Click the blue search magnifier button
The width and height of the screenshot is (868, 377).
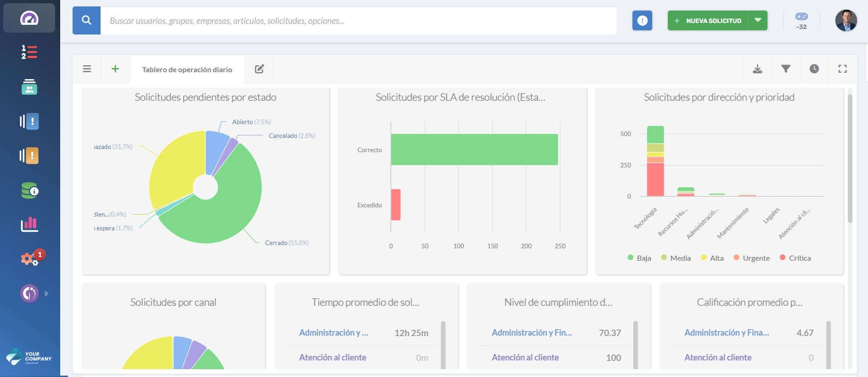click(x=86, y=20)
